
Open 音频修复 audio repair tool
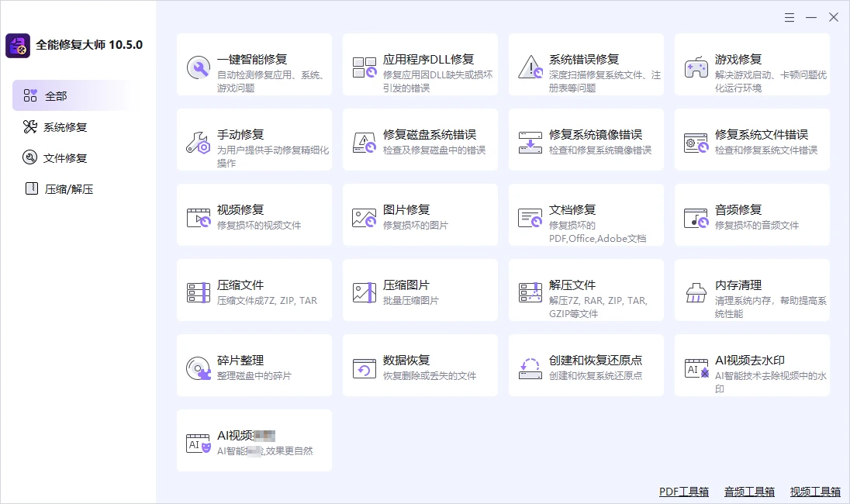click(752, 215)
